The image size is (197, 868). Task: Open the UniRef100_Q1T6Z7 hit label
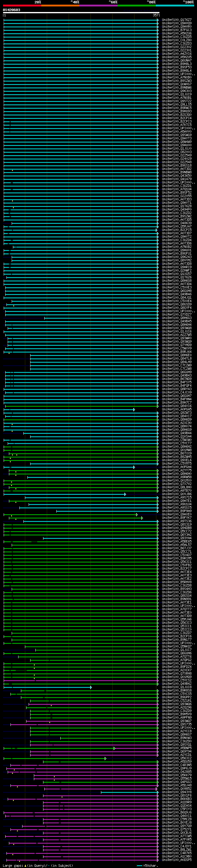177,20
